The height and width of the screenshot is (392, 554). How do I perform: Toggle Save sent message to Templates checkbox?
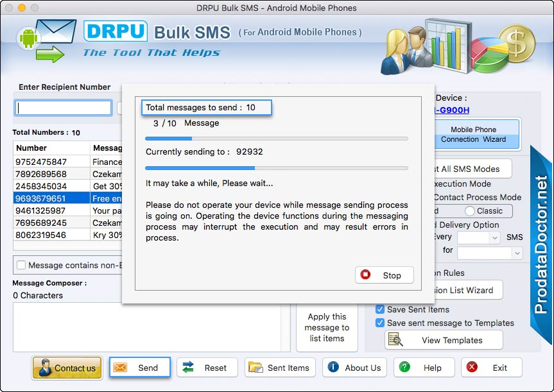coord(380,323)
